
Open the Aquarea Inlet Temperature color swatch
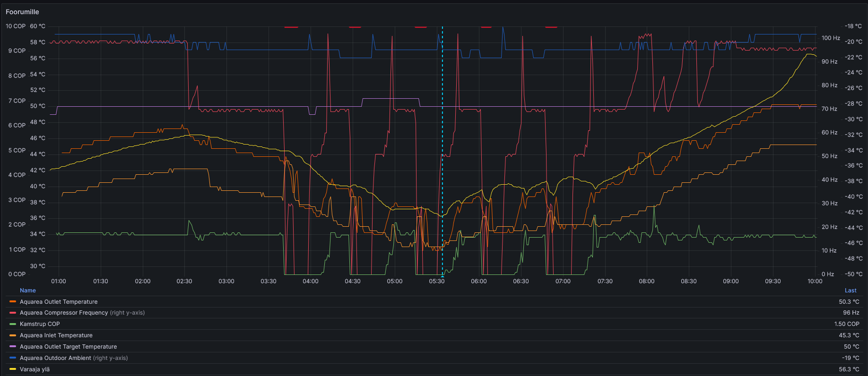click(x=13, y=335)
